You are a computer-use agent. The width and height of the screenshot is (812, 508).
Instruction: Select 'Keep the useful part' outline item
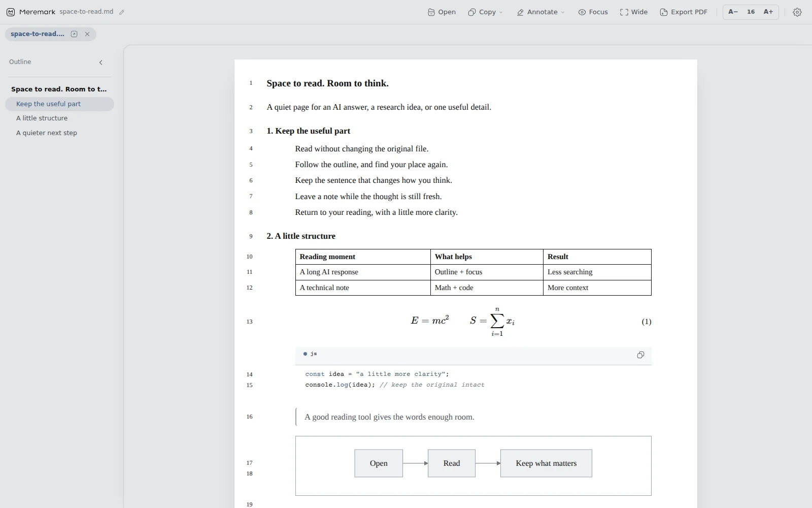59,104
